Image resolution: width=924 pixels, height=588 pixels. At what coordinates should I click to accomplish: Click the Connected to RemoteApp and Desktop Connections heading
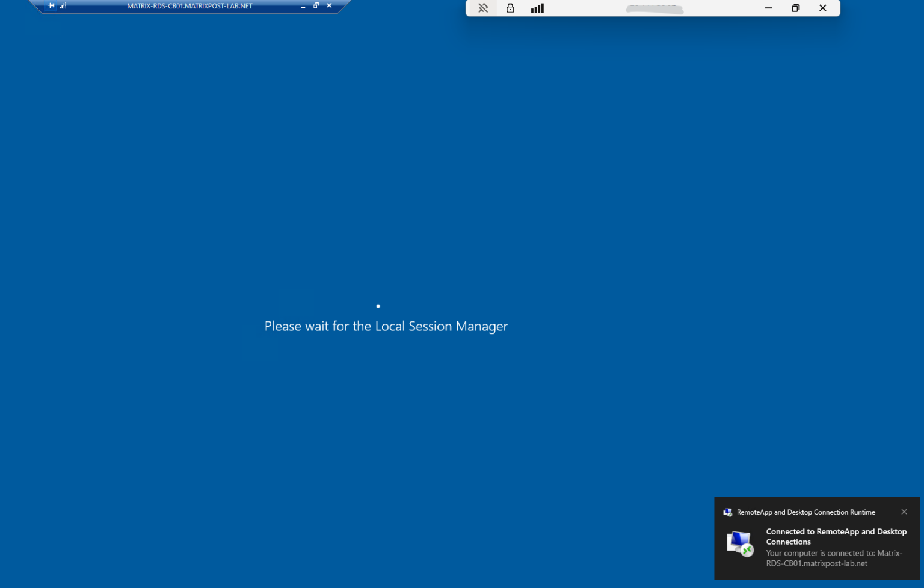[836, 536]
